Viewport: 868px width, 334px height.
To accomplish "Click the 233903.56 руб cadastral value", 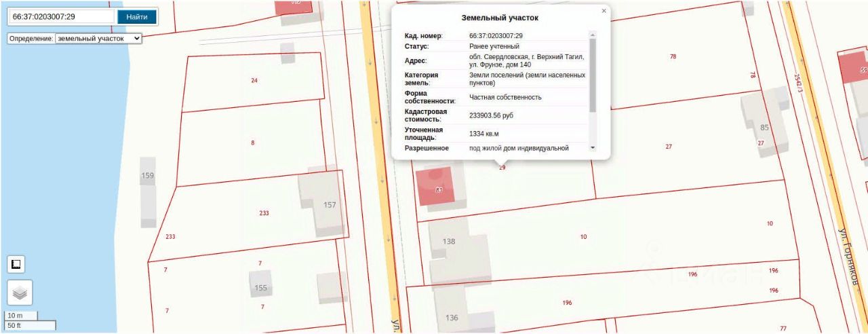I will 491,115.
